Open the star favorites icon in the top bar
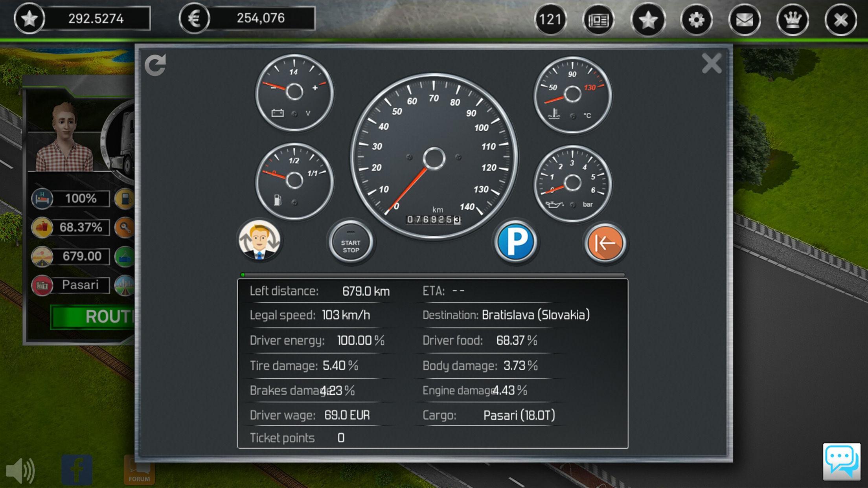Image resolution: width=868 pixels, height=488 pixels. [x=648, y=20]
